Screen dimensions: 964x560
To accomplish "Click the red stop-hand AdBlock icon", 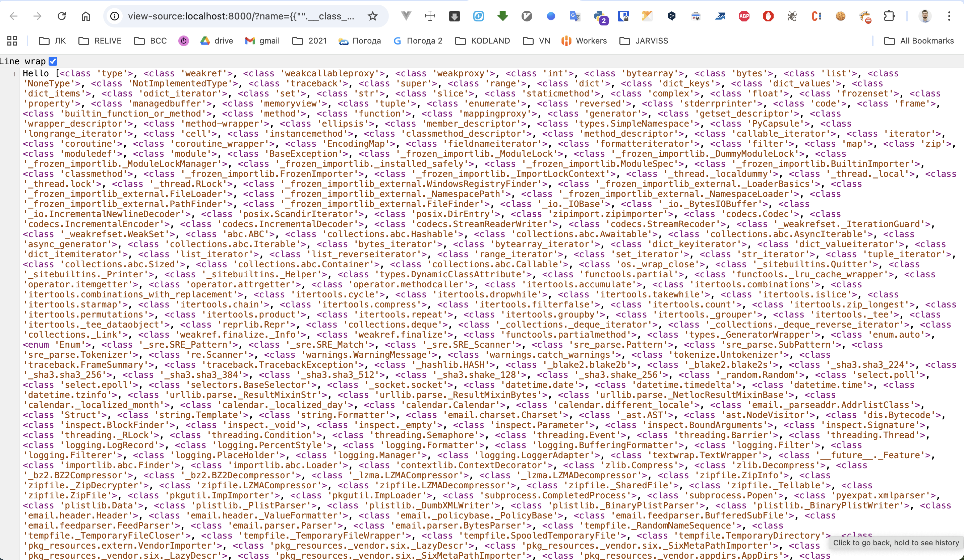I will pyautogui.click(x=768, y=16).
